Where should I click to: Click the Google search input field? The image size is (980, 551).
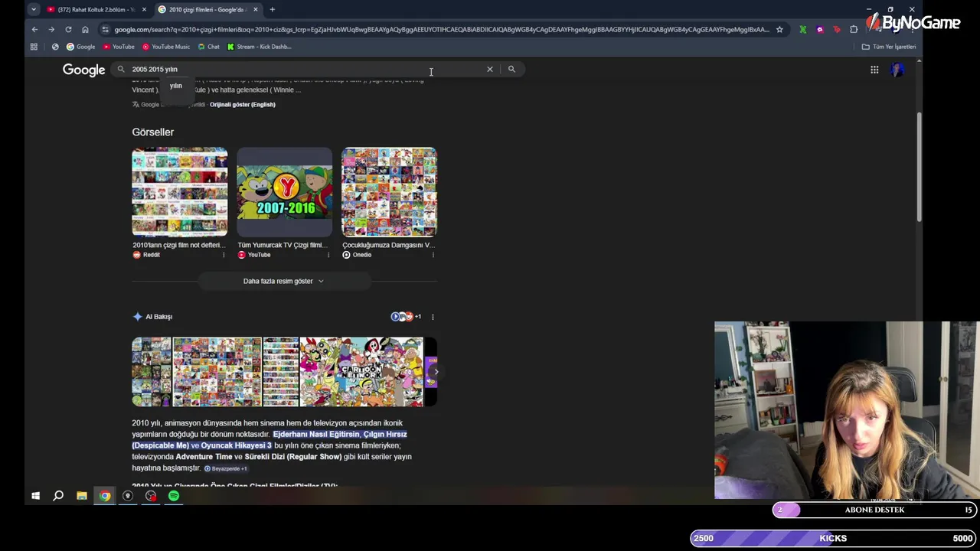[306, 69]
